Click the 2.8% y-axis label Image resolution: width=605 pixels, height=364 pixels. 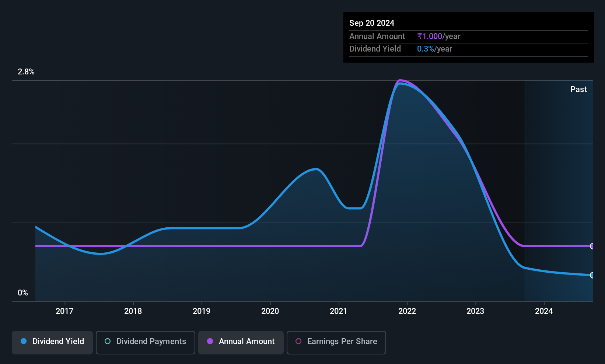(x=26, y=72)
